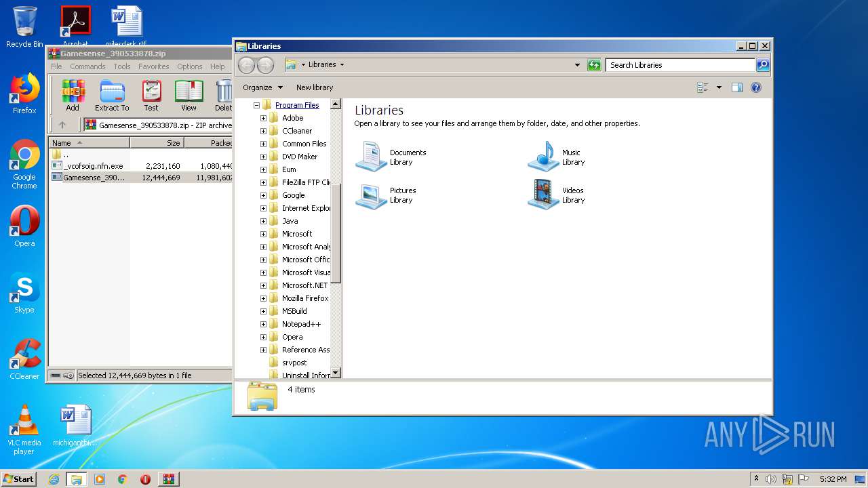This screenshot has width=868, height=488.
Task: Click the search magnifier in Explorer
Action: pos(763,65)
